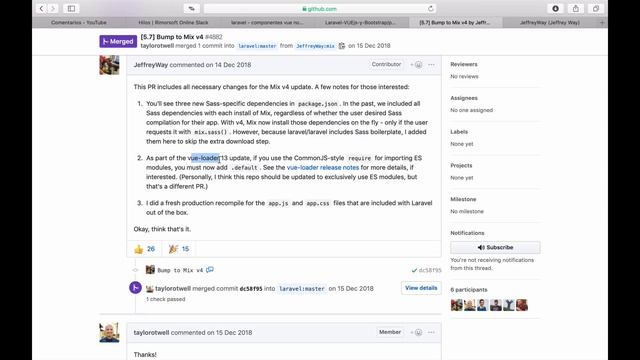Click the 'Contributor' badge on comment
Viewport: 640px width, 360px height.
pos(386,64)
